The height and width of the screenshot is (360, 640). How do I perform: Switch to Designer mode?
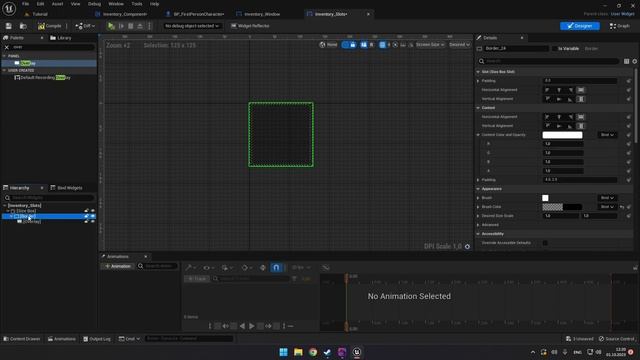click(580, 26)
